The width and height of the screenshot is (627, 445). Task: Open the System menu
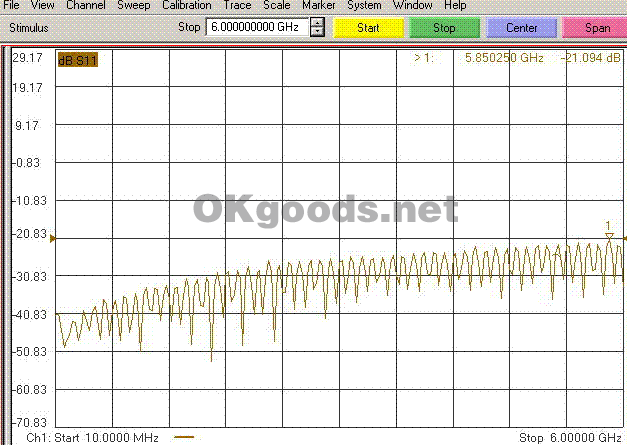tap(364, 5)
